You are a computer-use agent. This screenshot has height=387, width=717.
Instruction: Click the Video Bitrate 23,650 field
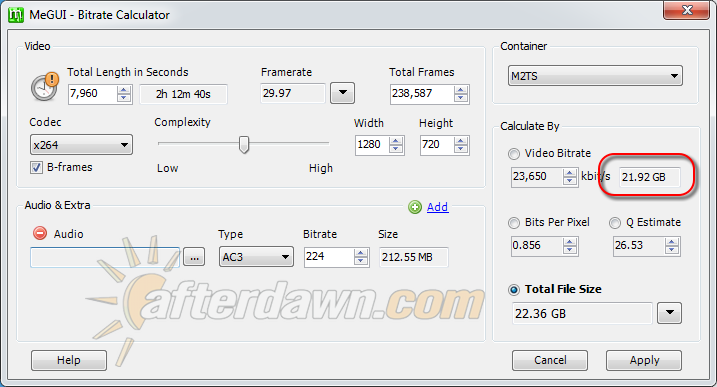pos(537,177)
